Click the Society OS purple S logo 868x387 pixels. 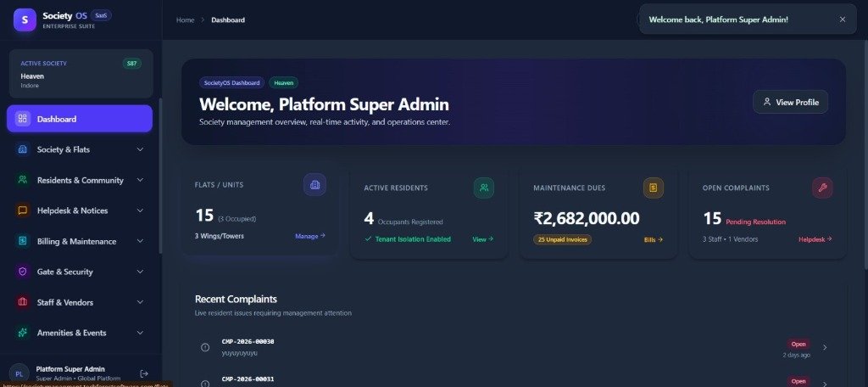[x=25, y=20]
